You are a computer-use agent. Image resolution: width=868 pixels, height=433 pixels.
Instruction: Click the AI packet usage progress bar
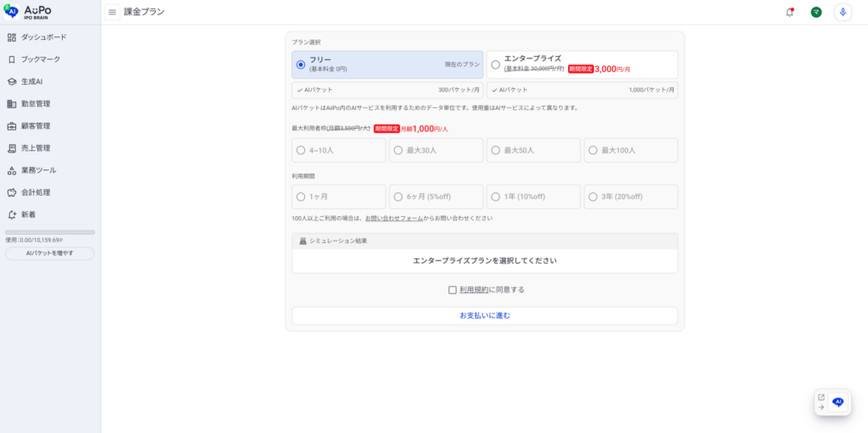point(49,232)
